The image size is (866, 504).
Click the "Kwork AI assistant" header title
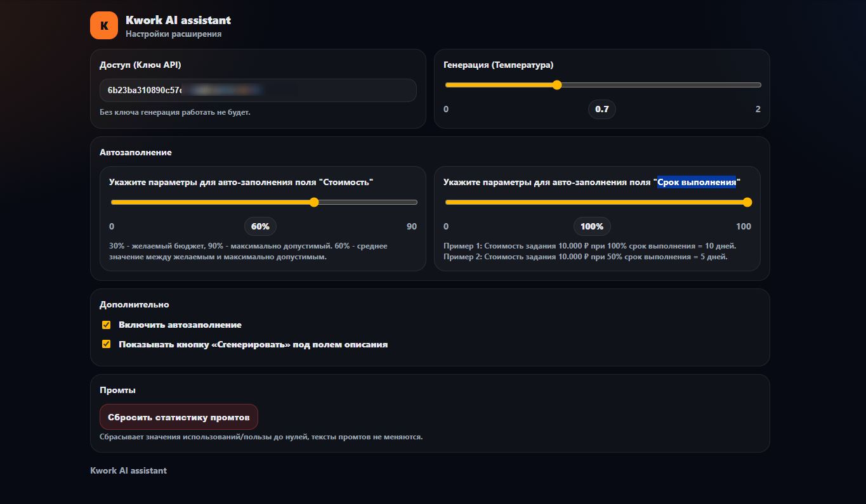(x=178, y=20)
